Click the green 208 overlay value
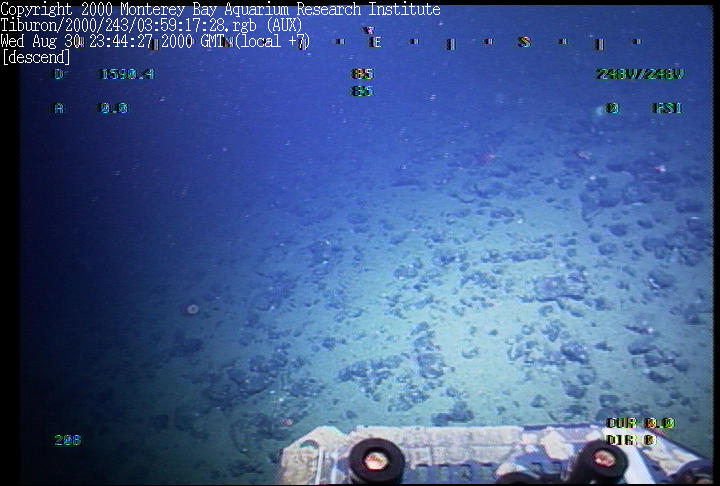This screenshot has height=486, width=720. coord(68,440)
